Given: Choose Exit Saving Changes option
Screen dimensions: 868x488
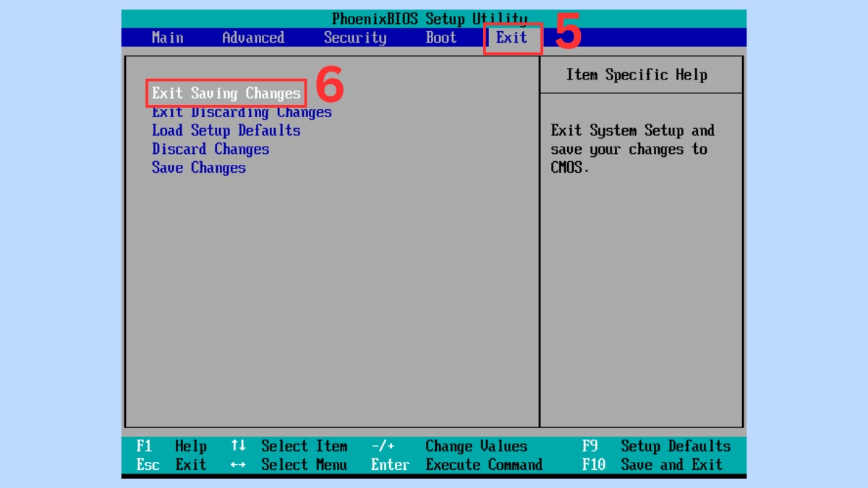Looking at the screenshot, I should [x=226, y=93].
